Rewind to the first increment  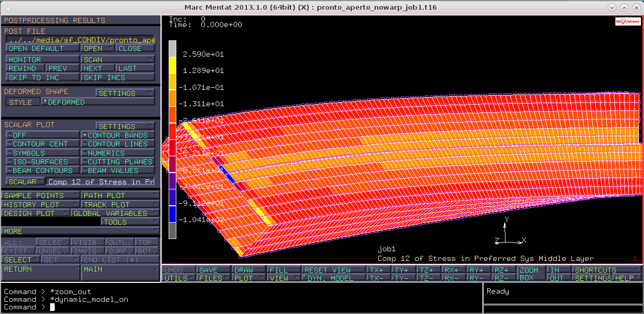[x=25, y=68]
